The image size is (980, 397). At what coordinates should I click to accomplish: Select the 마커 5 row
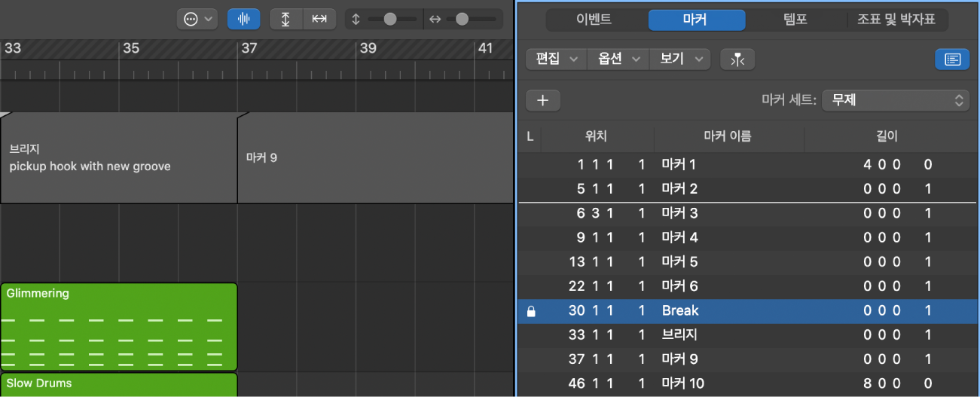pyautogui.click(x=749, y=261)
